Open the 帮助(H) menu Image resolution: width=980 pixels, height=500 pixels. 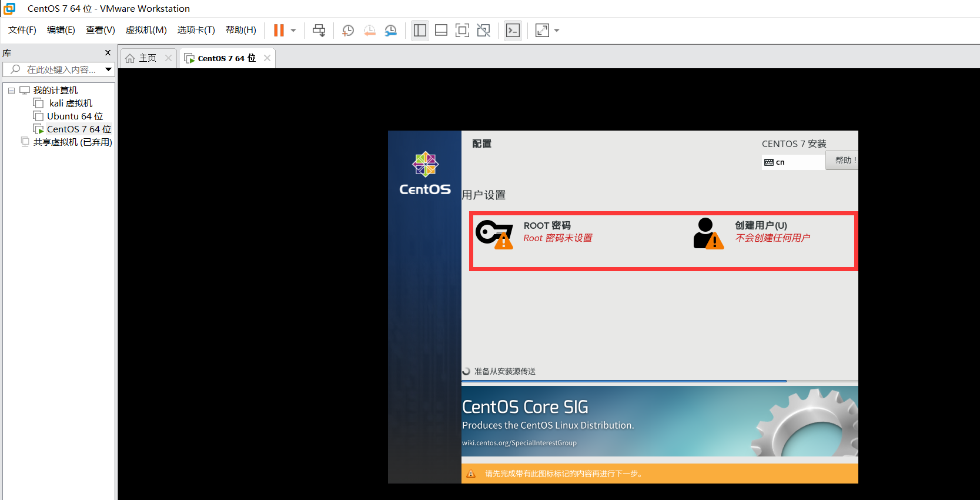(241, 30)
